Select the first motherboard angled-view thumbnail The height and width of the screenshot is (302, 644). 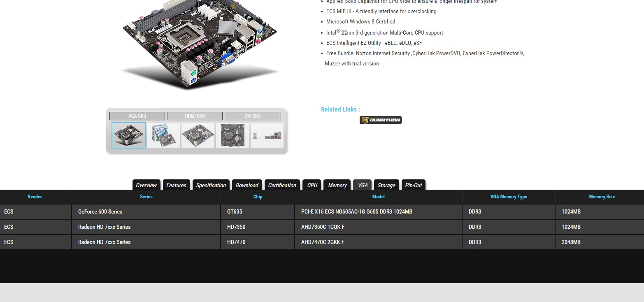(x=129, y=135)
